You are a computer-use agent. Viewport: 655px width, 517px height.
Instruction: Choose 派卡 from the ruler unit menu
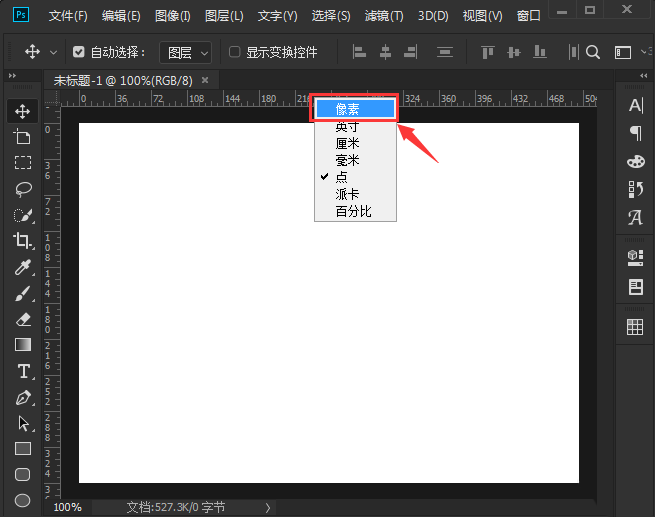[x=355, y=194]
